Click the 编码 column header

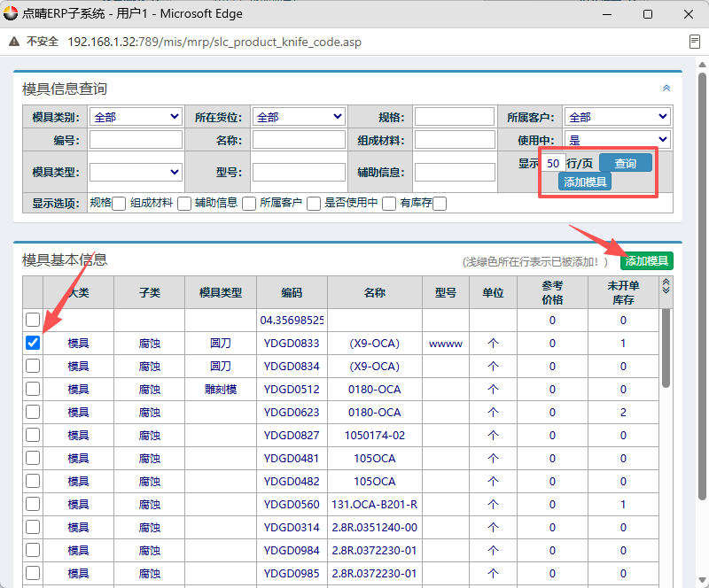pos(292,292)
